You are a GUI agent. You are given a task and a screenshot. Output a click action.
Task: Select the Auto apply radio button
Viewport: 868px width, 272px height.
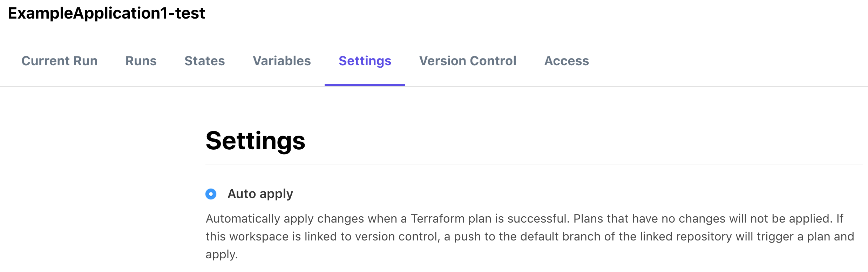(x=211, y=194)
